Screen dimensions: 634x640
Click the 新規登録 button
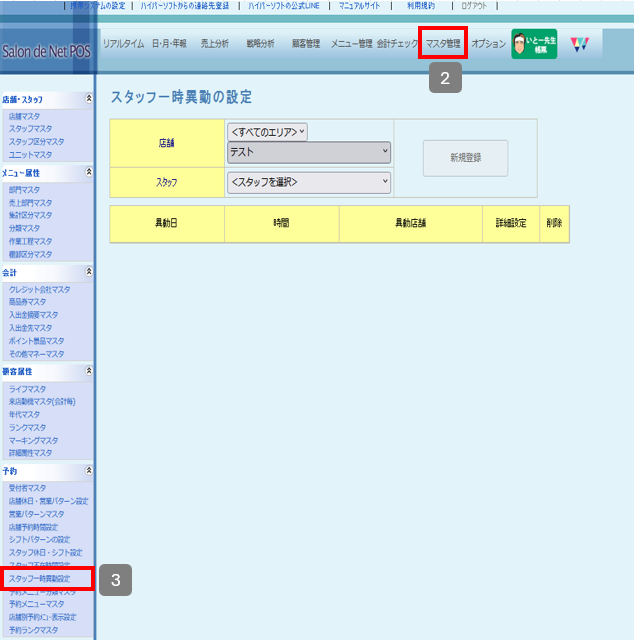465,158
